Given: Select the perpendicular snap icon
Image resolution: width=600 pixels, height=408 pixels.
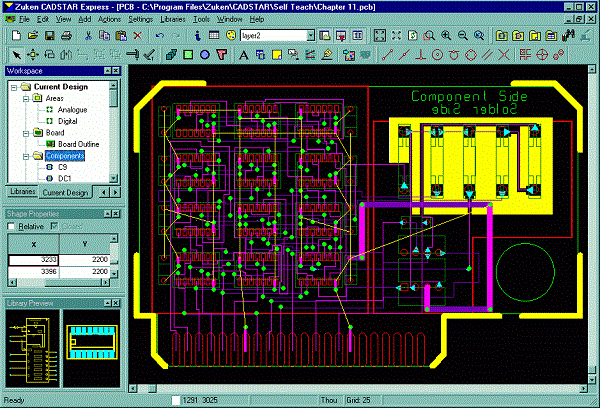Looking at the screenshot, I should [x=421, y=55].
